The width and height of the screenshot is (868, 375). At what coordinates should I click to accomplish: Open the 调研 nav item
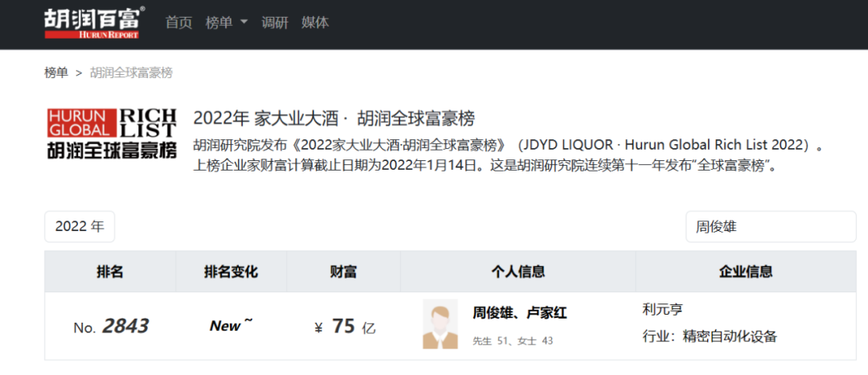275,23
